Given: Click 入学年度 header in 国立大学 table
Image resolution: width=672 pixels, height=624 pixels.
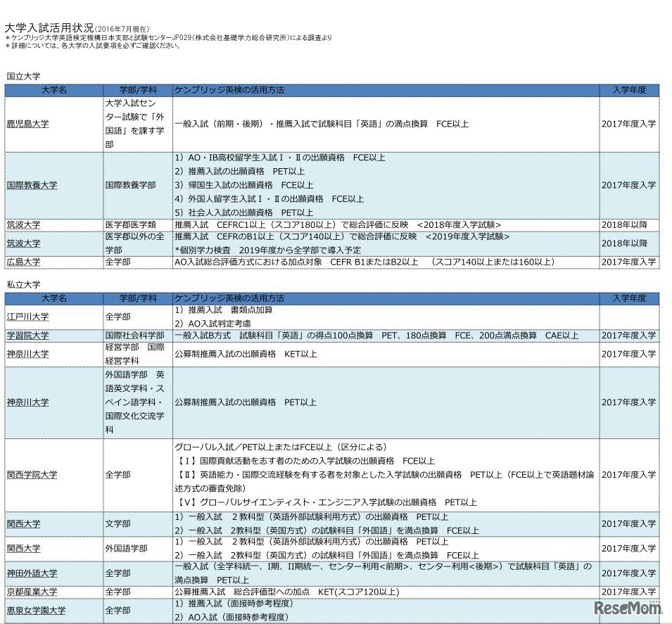Looking at the screenshot, I should tap(628, 90).
